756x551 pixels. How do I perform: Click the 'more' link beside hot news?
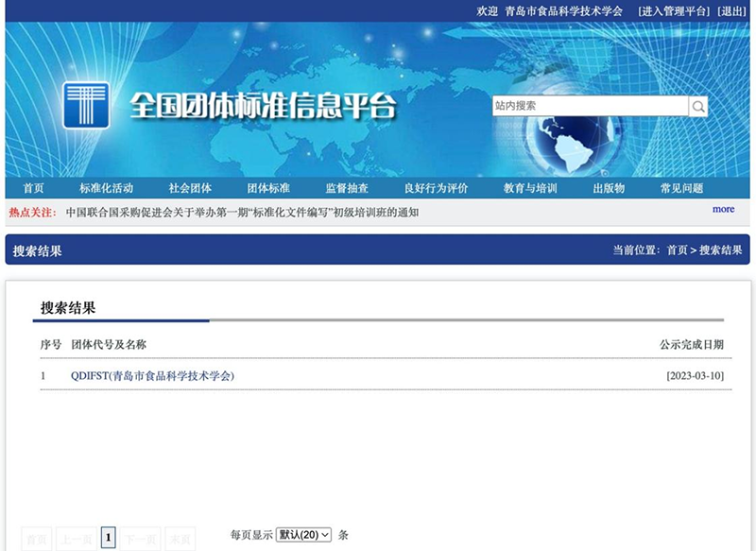[x=723, y=209]
